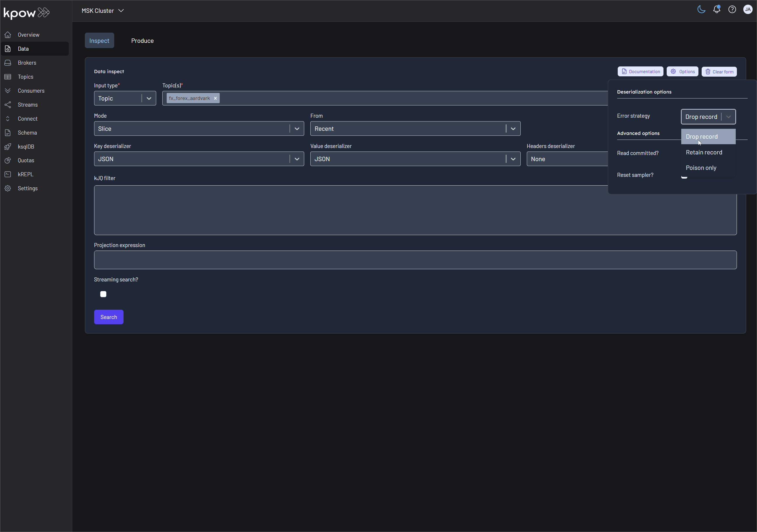Select Retain record from Error strategy menu
Image resolution: width=757 pixels, height=532 pixels.
point(704,152)
